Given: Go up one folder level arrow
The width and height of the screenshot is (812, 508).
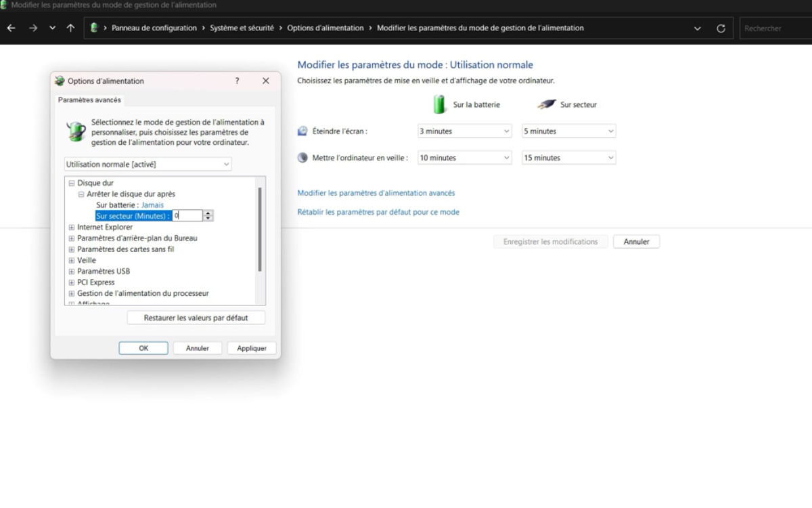Looking at the screenshot, I should pyautogui.click(x=70, y=28).
